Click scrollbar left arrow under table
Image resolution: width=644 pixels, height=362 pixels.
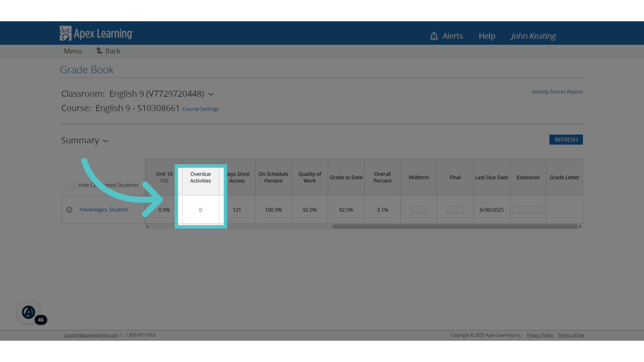coord(147,227)
